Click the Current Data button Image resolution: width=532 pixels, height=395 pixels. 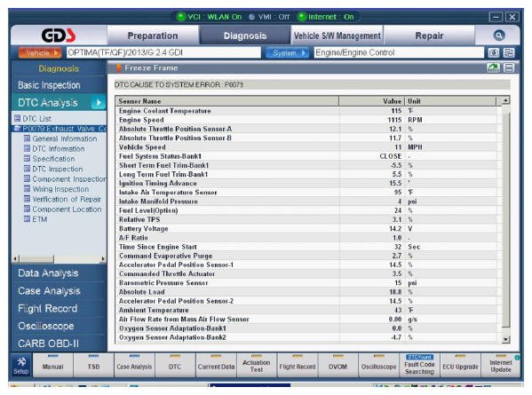point(216,366)
